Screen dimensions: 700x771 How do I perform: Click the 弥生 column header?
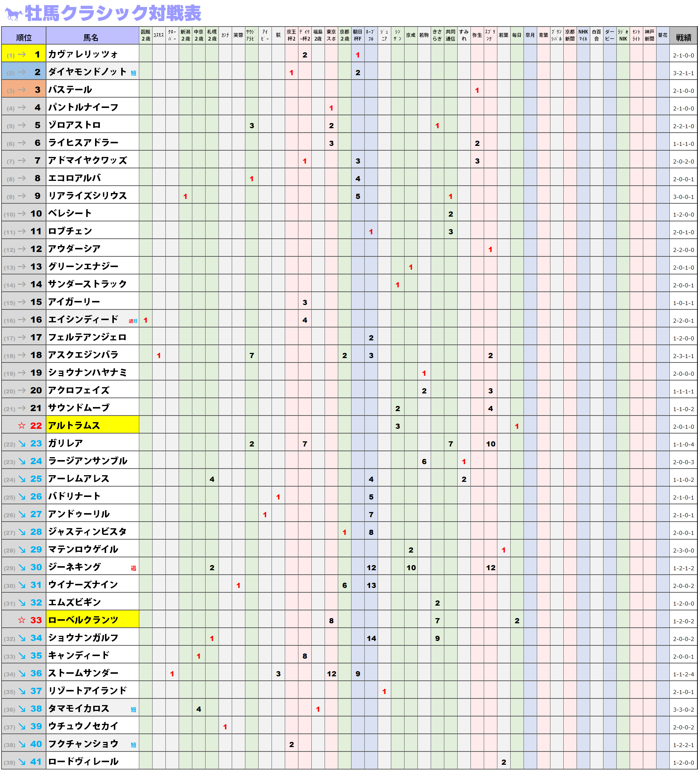pos(477,36)
